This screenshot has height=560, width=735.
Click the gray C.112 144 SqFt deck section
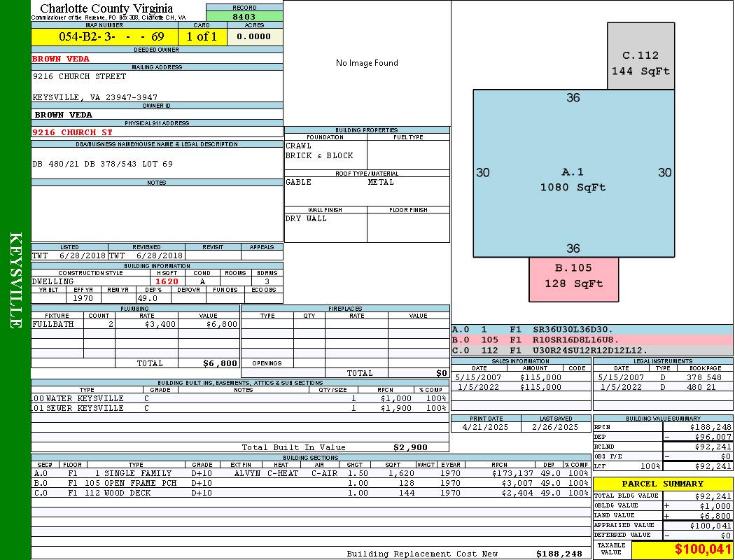[640, 56]
